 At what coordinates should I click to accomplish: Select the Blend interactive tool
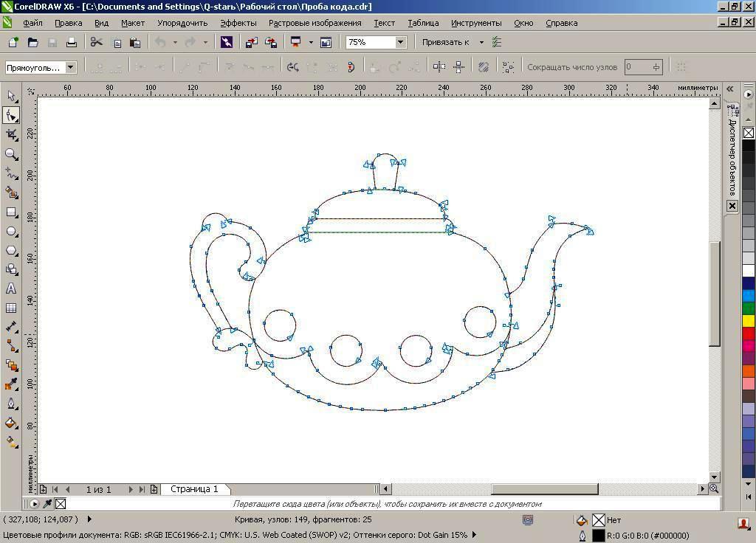pos(11,365)
